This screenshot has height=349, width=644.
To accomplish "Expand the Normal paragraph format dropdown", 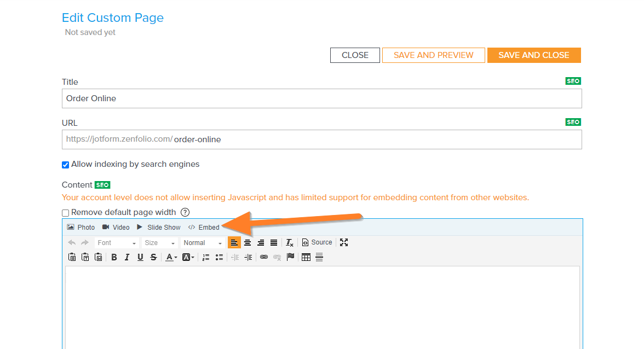I will pos(203,243).
